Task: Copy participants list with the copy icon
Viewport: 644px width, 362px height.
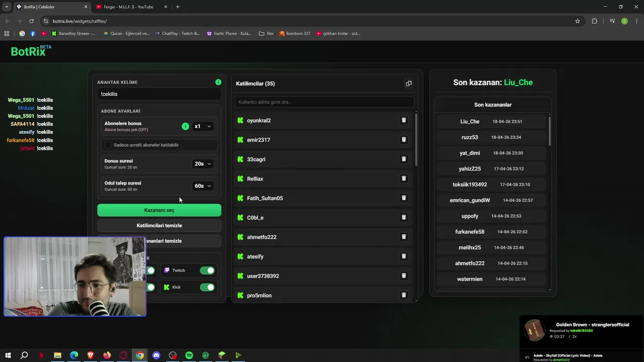Action: [x=409, y=83]
